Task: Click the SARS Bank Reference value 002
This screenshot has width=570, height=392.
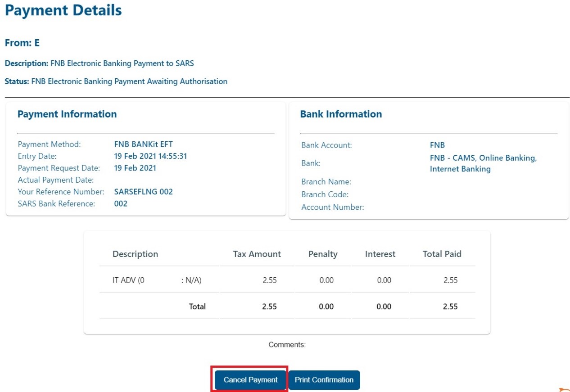Action: (x=121, y=203)
